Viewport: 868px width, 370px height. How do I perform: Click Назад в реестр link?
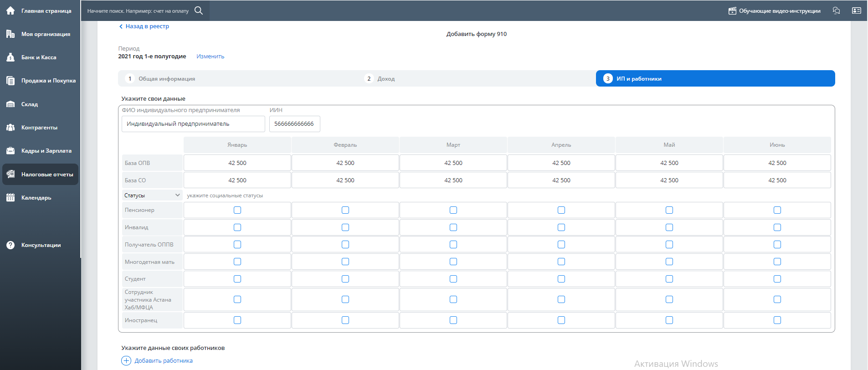(147, 26)
